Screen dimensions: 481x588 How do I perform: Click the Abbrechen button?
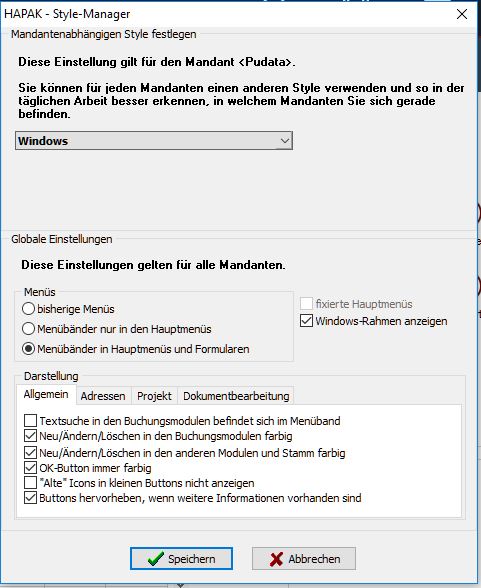pyautogui.click(x=304, y=559)
